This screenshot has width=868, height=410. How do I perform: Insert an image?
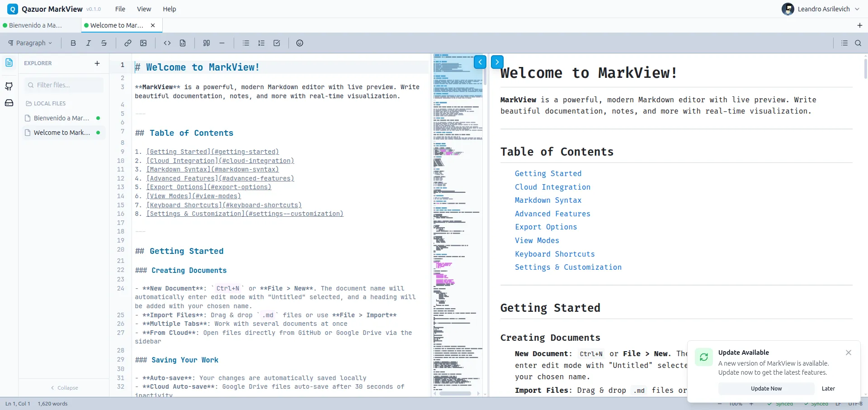click(143, 43)
